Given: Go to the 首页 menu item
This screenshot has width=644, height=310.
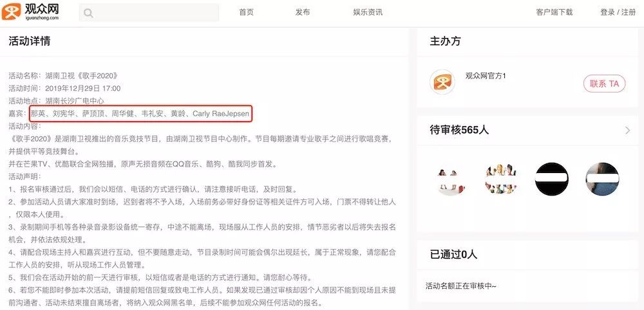Looking at the screenshot, I should 247,12.
